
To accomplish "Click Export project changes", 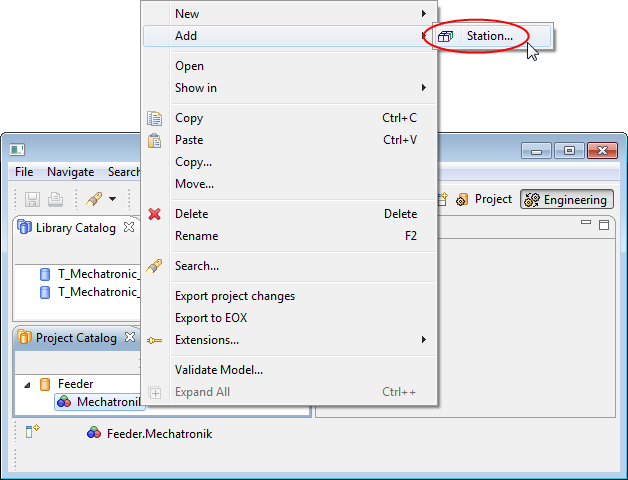I will 290,296.
